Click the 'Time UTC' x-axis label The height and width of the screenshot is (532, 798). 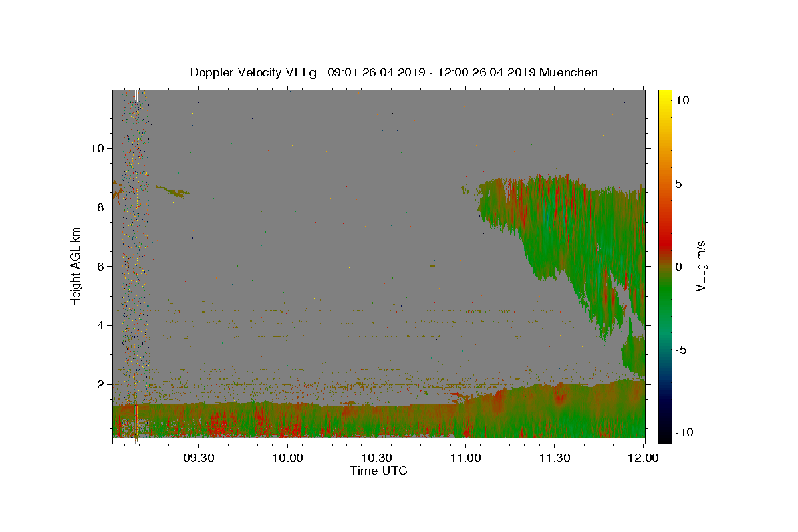coord(378,471)
